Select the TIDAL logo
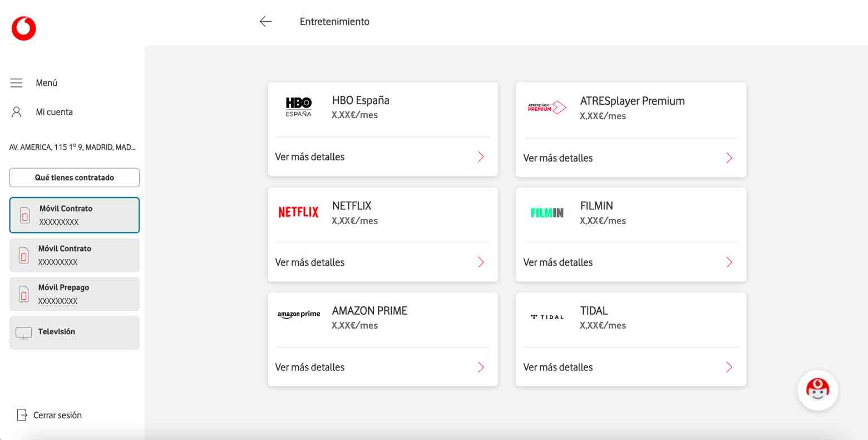 coord(547,316)
